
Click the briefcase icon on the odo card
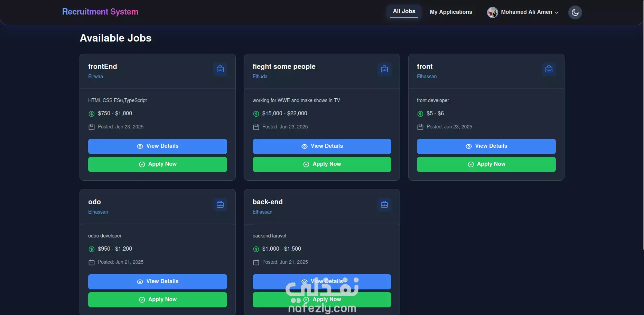(220, 205)
